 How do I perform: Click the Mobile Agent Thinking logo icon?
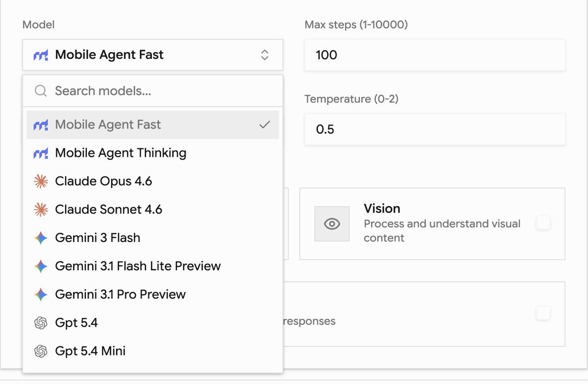click(x=41, y=153)
